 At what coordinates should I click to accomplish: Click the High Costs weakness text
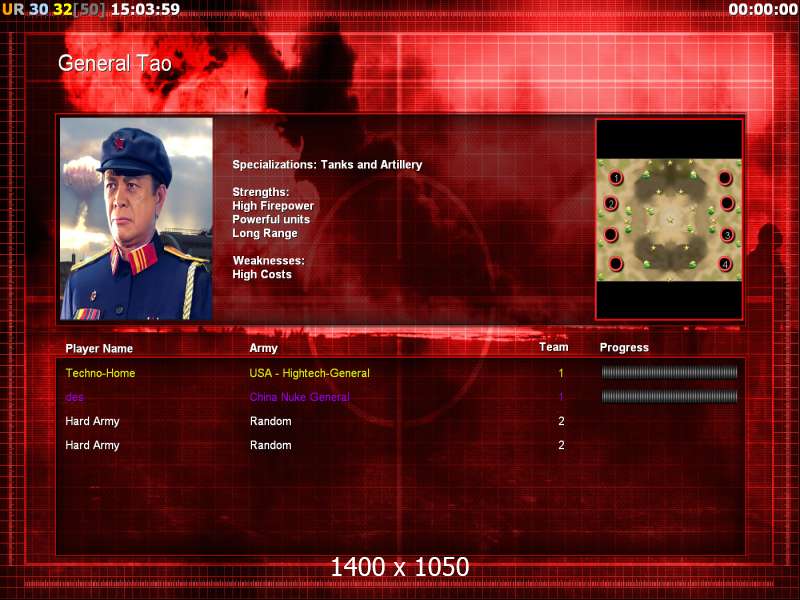point(262,274)
